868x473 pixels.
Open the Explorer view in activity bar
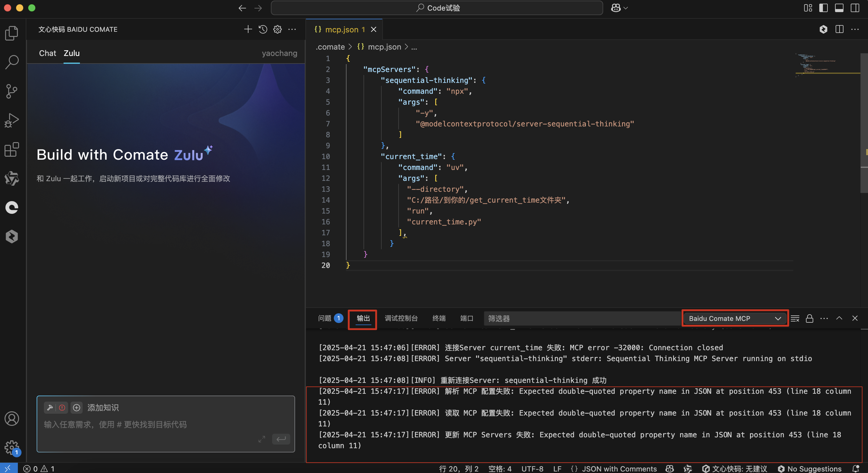tap(12, 33)
